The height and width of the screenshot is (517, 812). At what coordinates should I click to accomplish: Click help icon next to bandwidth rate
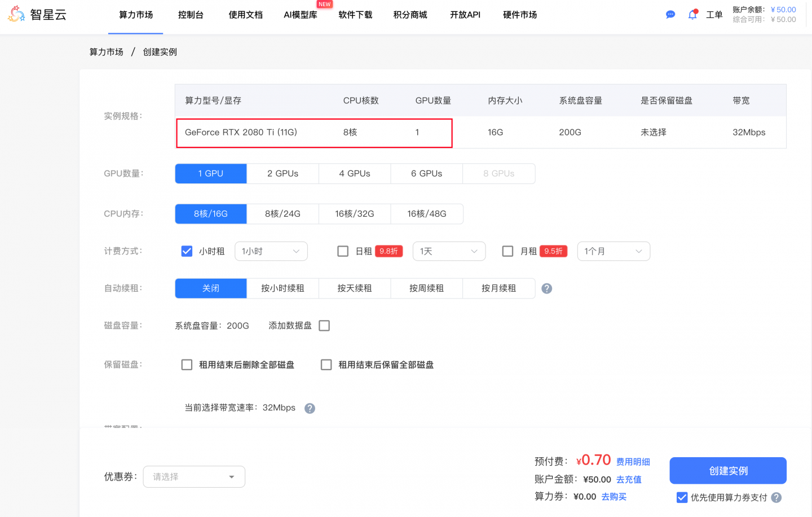click(310, 408)
